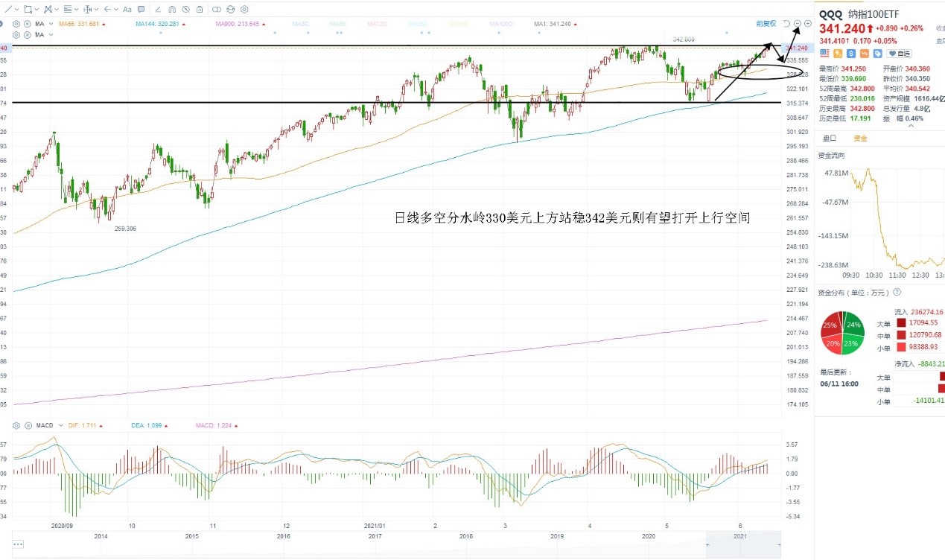Open the comment bubble annotation tool
Viewport: 945px width, 560px height.
(141, 10)
